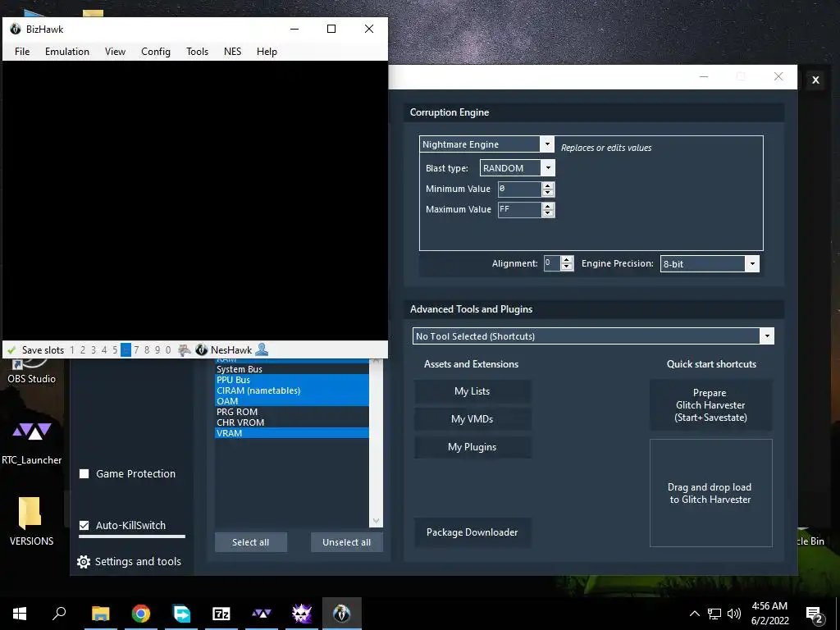Select save slot 1
Screen dimensions: 840x630
coord(72,350)
